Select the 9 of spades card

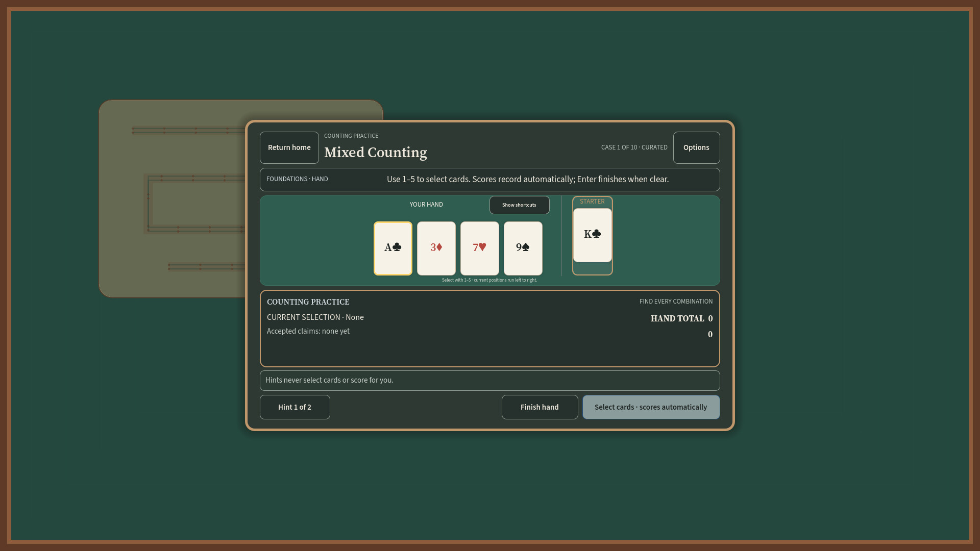pyautogui.click(x=523, y=248)
